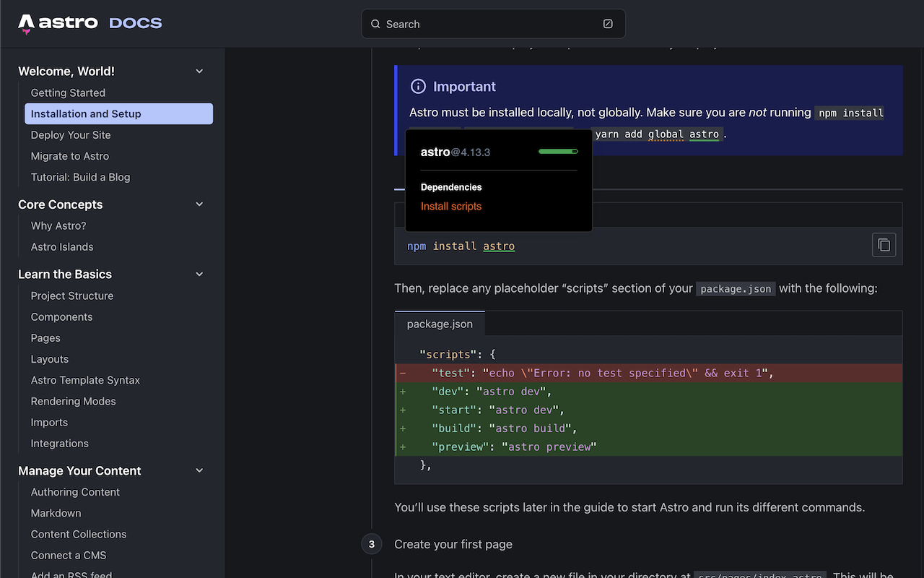Collapse the Welcome, World! section
Screen dimensions: 924x578
click(200, 71)
